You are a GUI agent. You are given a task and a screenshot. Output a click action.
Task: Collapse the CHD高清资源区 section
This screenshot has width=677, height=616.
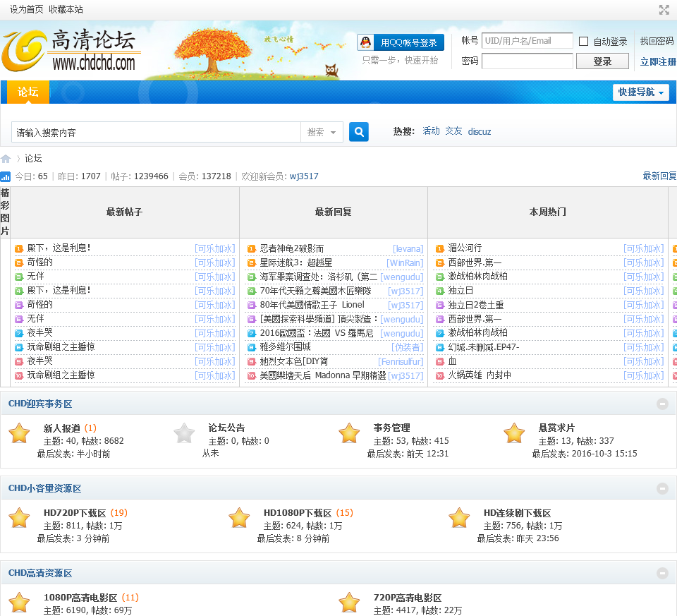coord(662,574)
